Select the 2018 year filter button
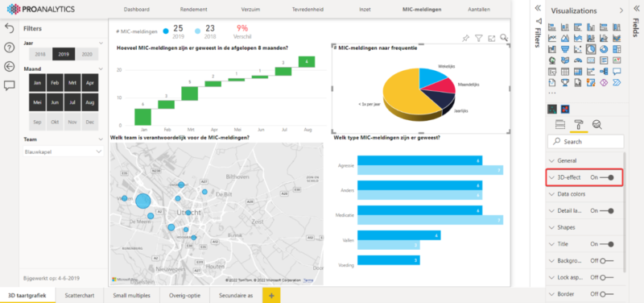The width and height of the screenshot is (644, 303). click(40, 54)
